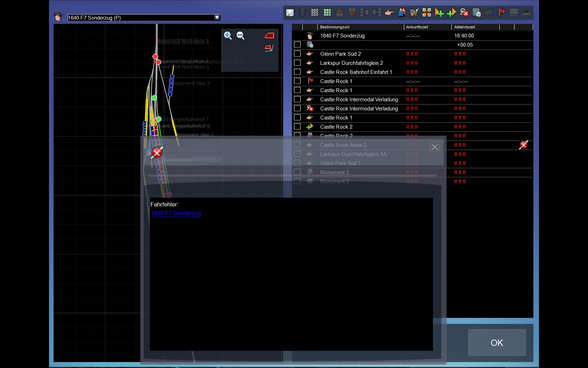This screenshot has width=588, height=368.
Task: Click the red track marker icon on map panel
Action: 269,35
